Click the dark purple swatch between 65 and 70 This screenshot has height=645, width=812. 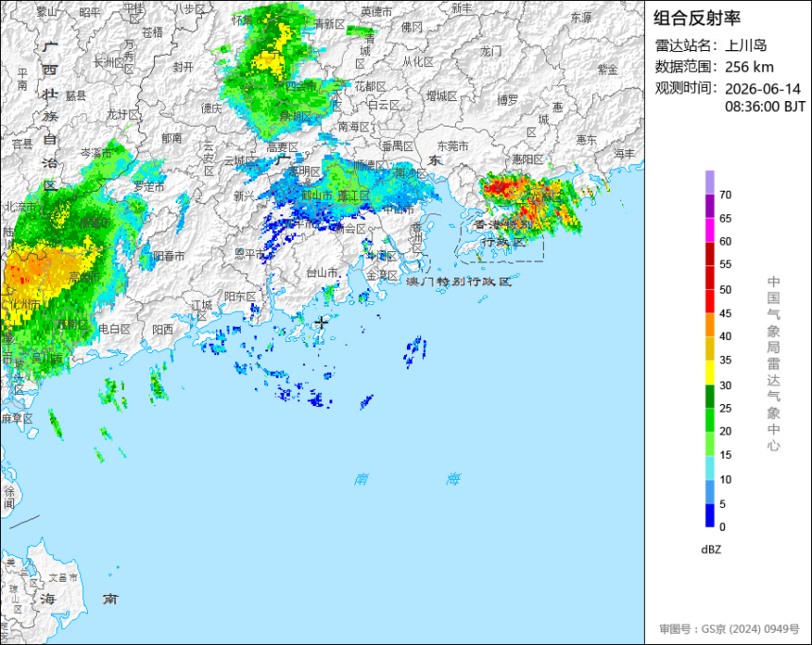pos(709,206)
